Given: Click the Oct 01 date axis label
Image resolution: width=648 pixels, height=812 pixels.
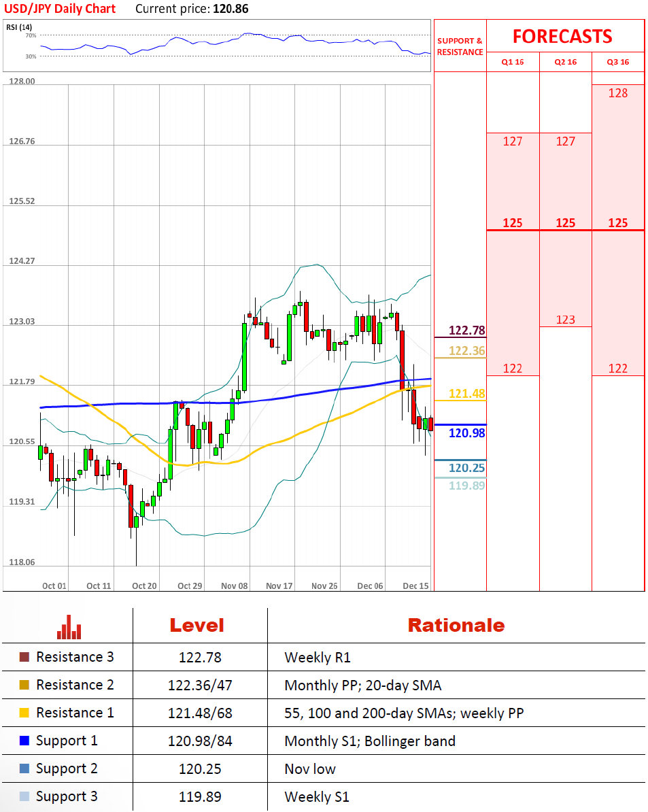Looking at the screenshot, I should pyautogui.click(x=54, y=586).
